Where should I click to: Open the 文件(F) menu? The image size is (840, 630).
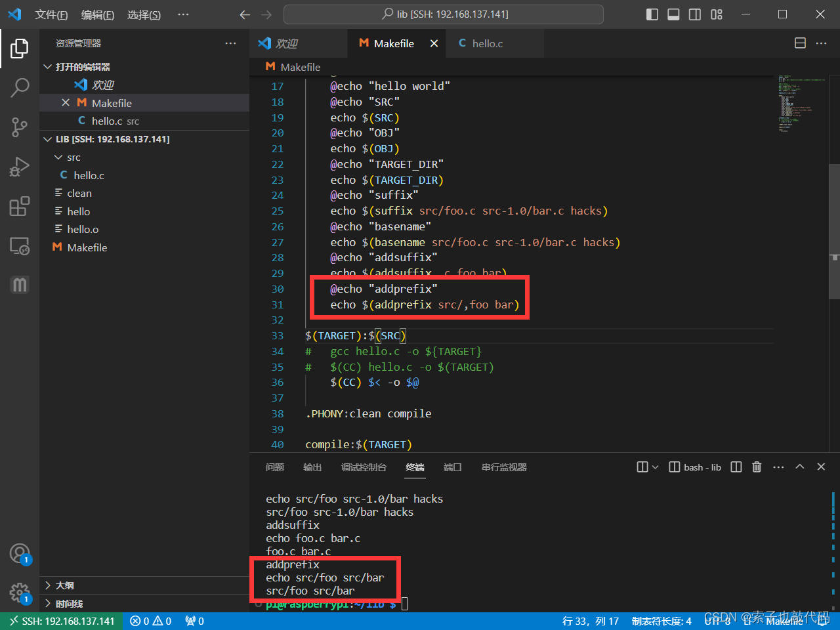51,14
